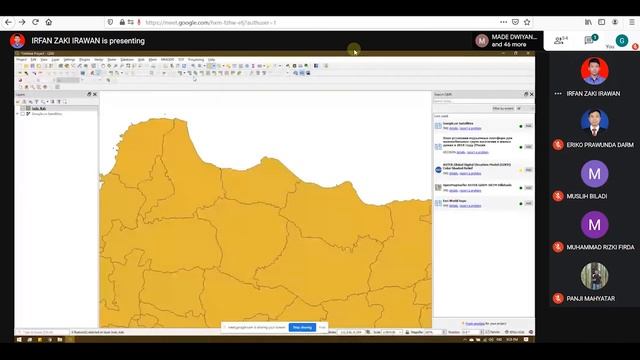
Task: Open the QGIS Processing menu
Action: coord(196,60)
